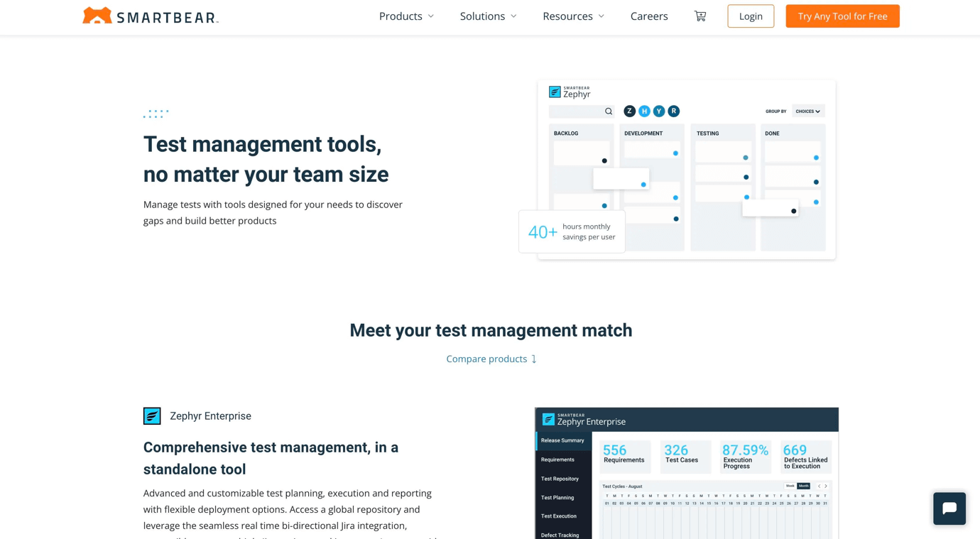Viewport: 980px width, 539px height.
Task: Click the TESTING column header
Action: (x=707, y=134)
